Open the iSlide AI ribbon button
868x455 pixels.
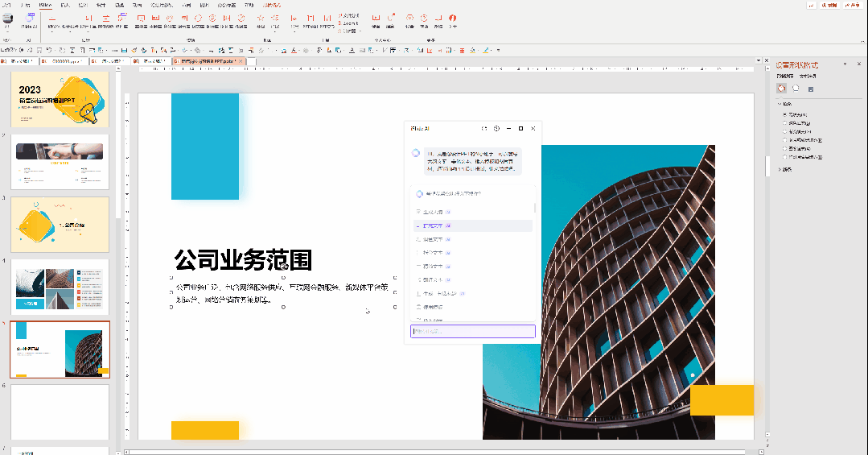pyautogui.click(x=29, y=20)
